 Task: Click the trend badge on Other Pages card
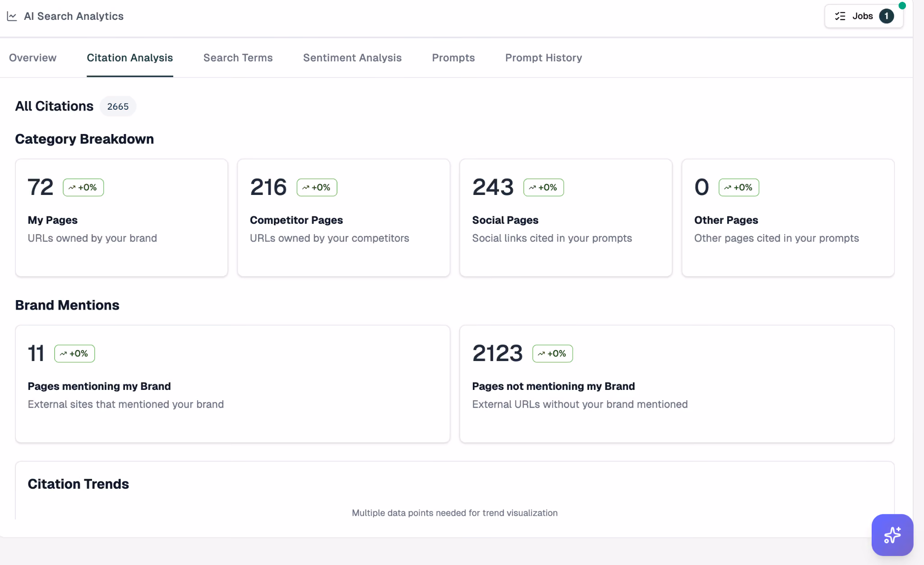(739, 187)
